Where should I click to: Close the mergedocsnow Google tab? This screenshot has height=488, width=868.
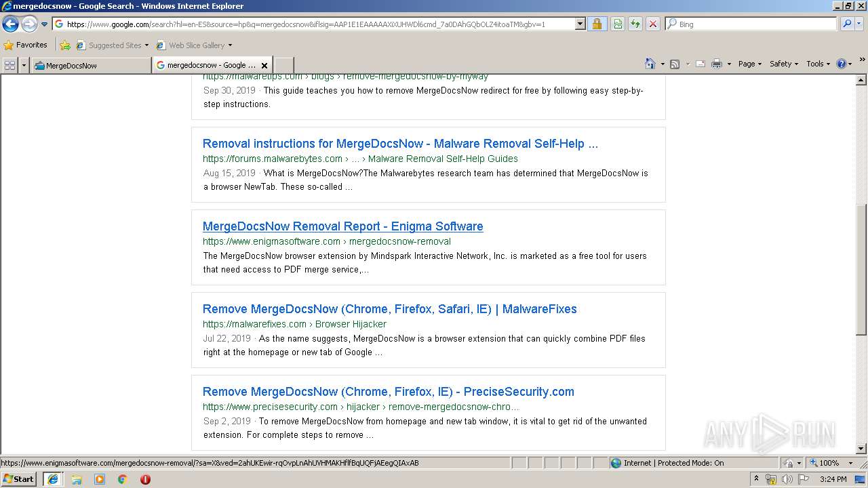coord(264,66)
